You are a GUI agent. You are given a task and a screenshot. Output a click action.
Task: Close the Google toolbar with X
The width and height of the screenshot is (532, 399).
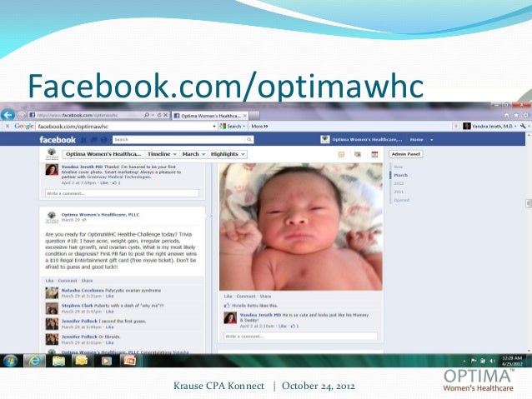(x=8, y=126)
